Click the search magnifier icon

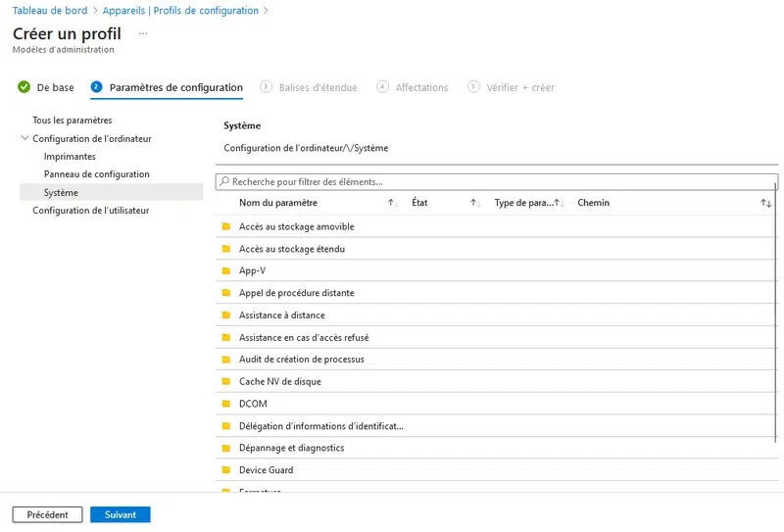(x=224, y=181)
